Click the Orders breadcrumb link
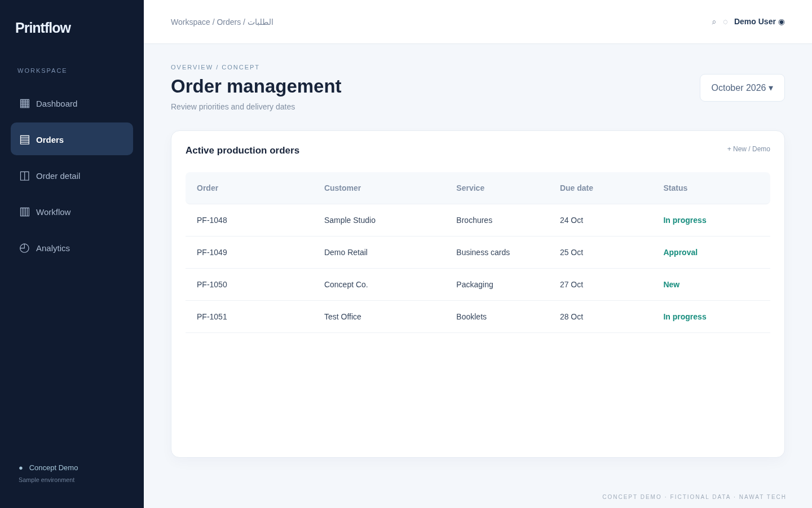 [229, 22]
